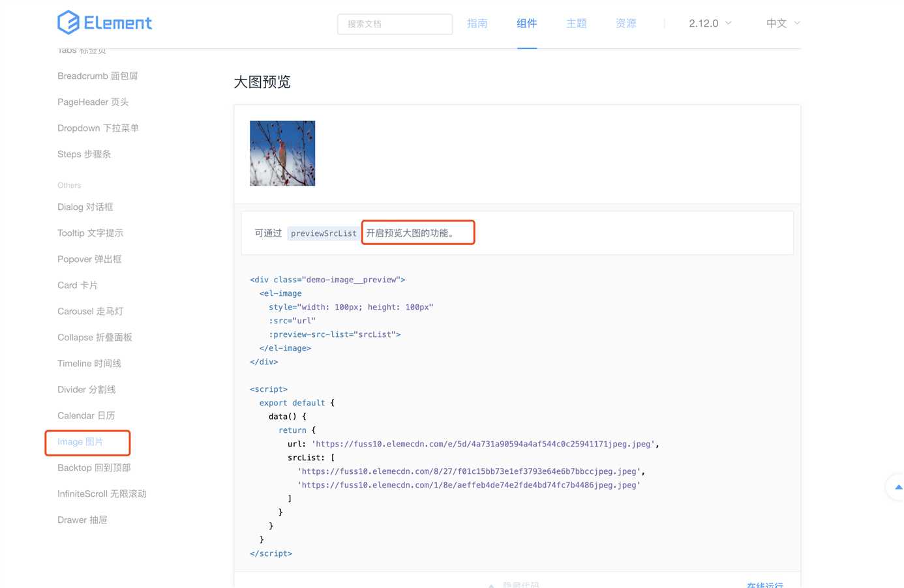Select the Backtop 回到顶部 sidebar item
Viewport: 904px width, 588px height.
[95, 467]
